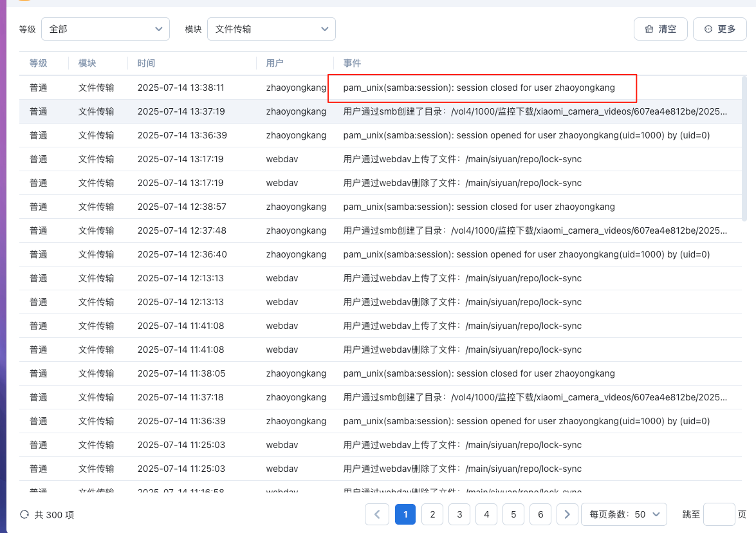Click the 用户 column header
Viewport: 756px width, 533px height.
[275, 63]
